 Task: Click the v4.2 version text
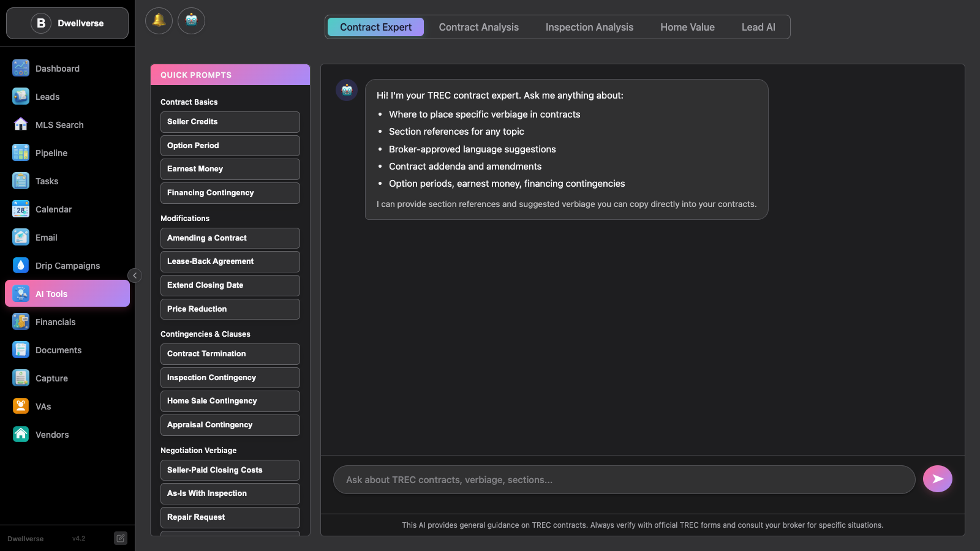(x=78, y=539)
